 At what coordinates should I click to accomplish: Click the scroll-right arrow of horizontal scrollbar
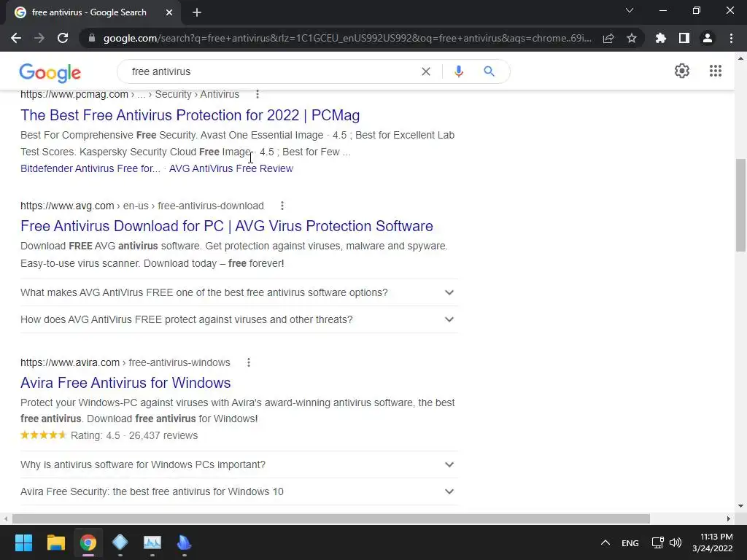point(729,518)
